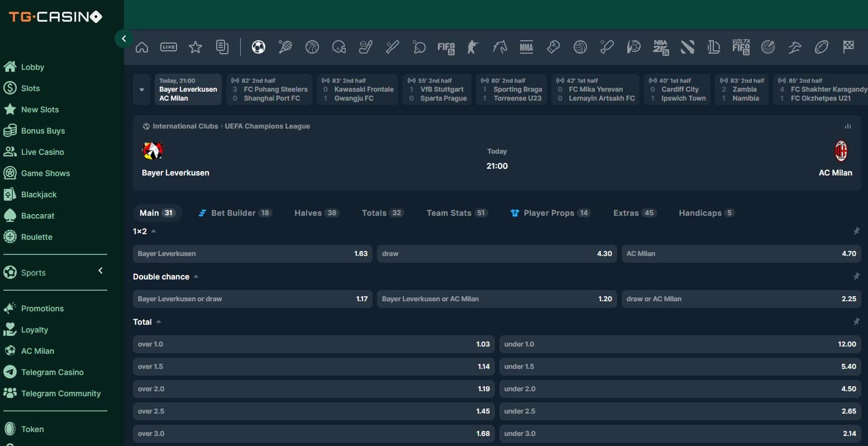The image size is (868, 446).
Task: Switch to the Player Props tab
Action: (550, 213)
